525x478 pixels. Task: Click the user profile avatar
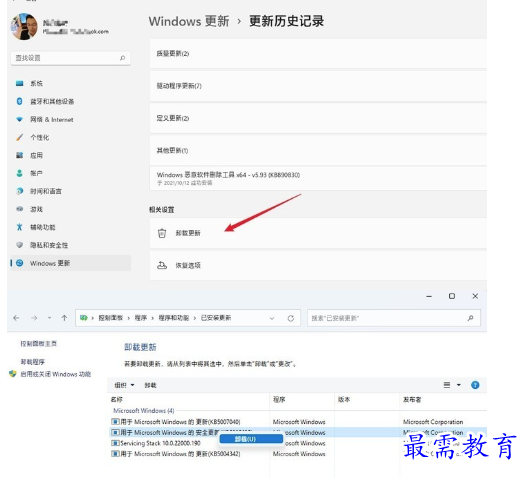click(x=24, y=27)
